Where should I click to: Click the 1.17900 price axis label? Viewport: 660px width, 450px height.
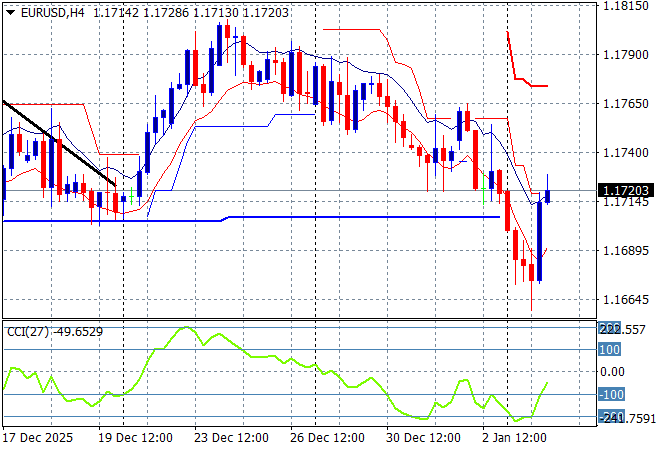point(626,55)
